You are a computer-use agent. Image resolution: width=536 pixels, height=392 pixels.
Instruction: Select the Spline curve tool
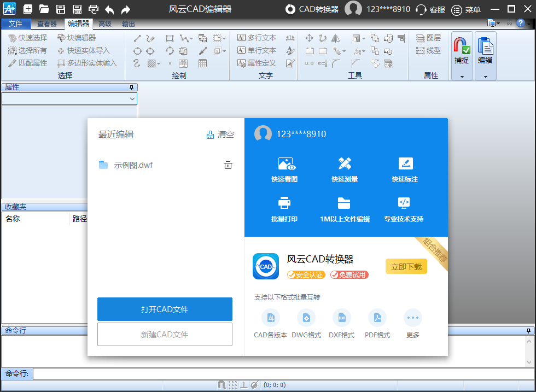coord(137,63)
